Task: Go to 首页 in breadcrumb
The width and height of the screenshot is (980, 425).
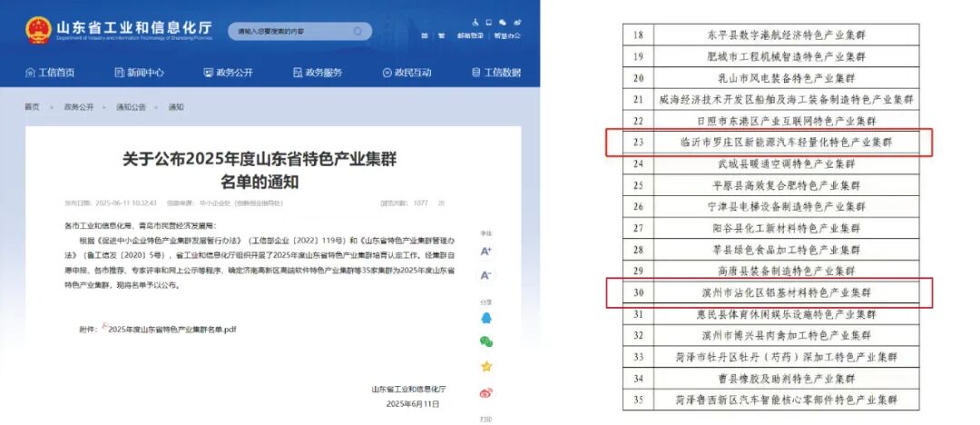Action: 32,107
